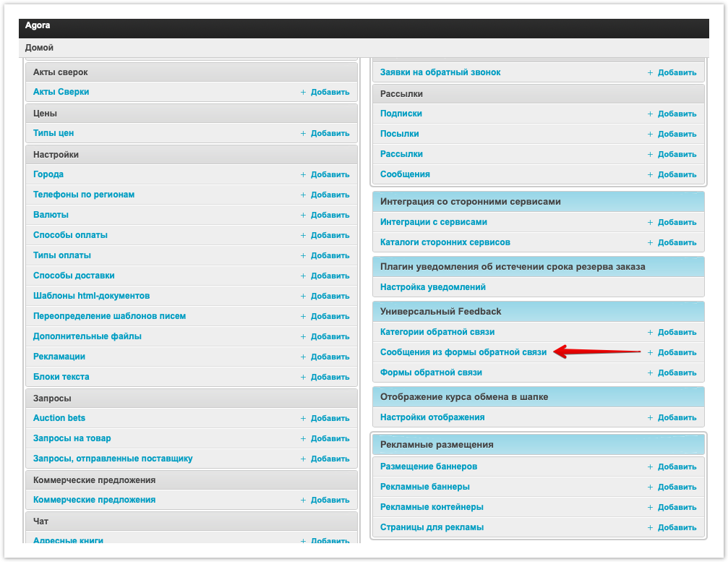Open Подписки list
Image resolution: width=728 pixels, height=562 pixels.
tap(401, 114)
